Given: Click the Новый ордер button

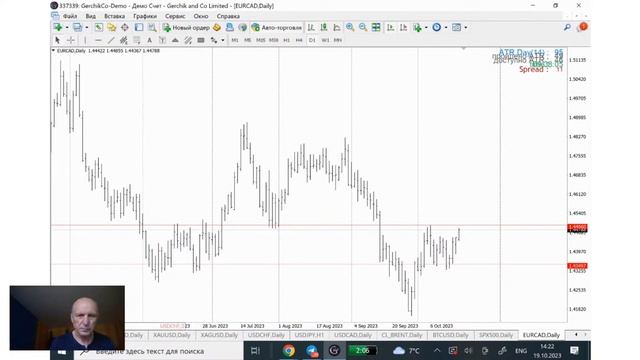Looking at the screenshot, I should (x=186, y=27).
